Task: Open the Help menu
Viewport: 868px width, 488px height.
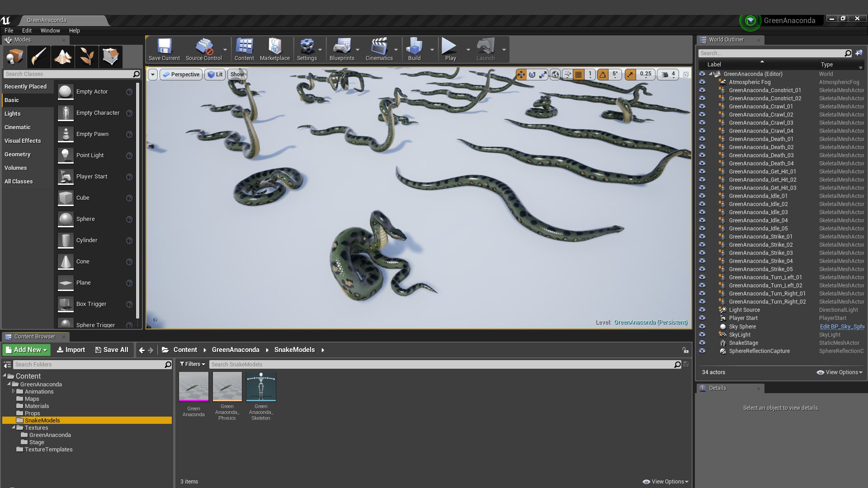Action: pos(74,31)
